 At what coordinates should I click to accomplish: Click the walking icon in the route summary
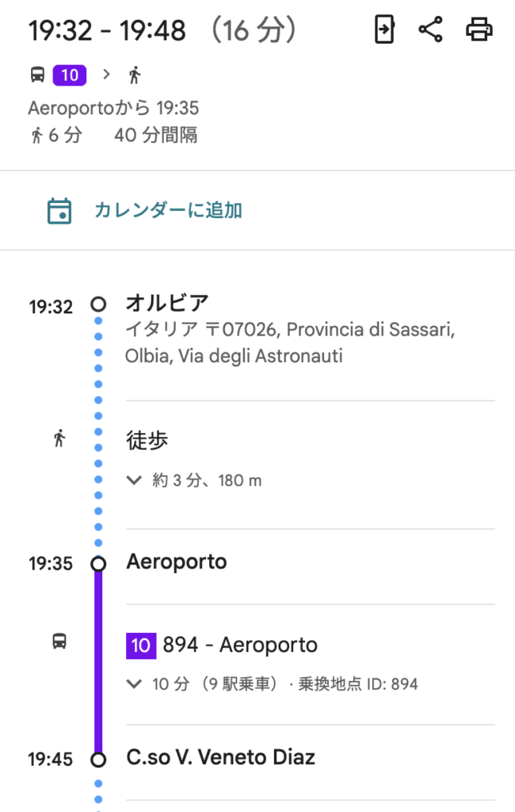(135, 75)
